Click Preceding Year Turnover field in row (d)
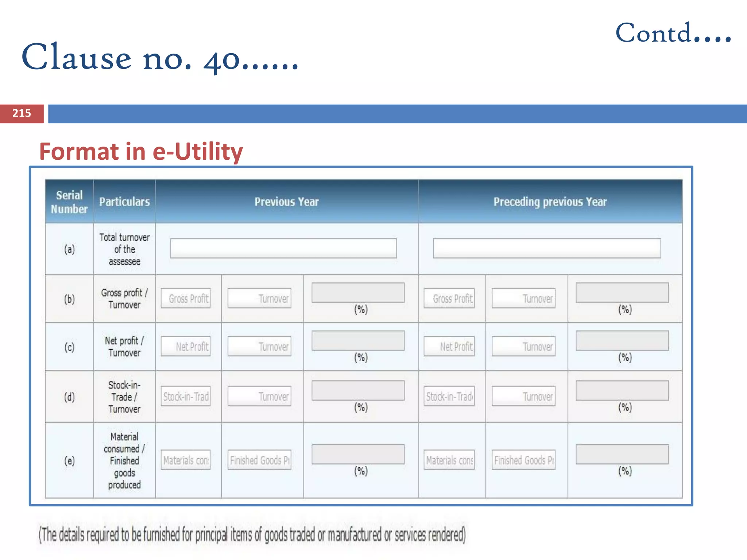747x560 pixels. (523, 396)
